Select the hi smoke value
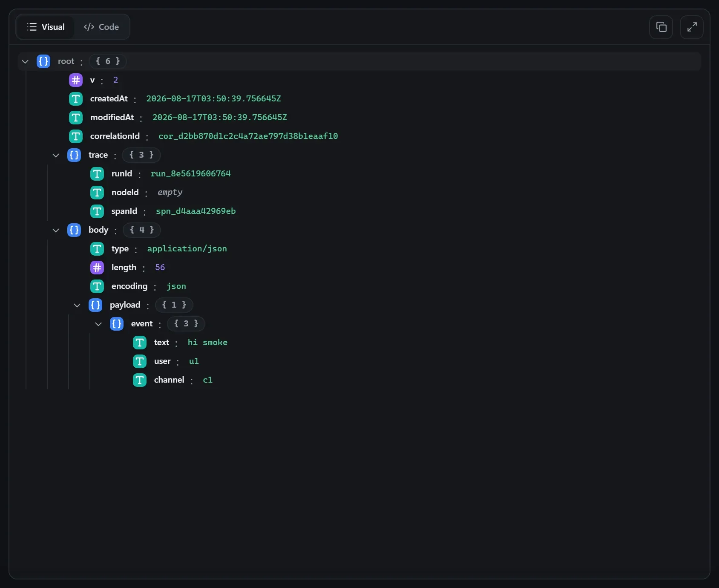This screenshot has width=719, height=588. (x=207, y=343)
